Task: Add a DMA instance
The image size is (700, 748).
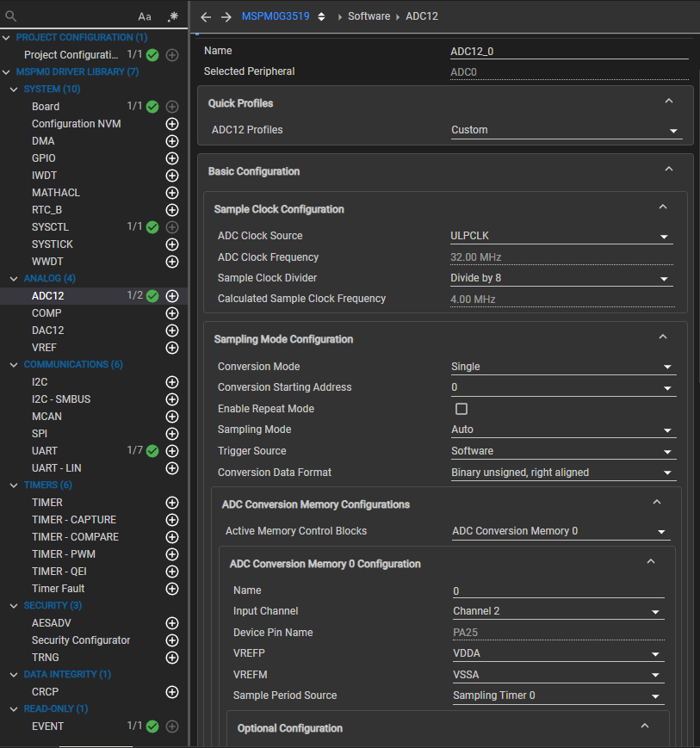Action: point(172,141)
